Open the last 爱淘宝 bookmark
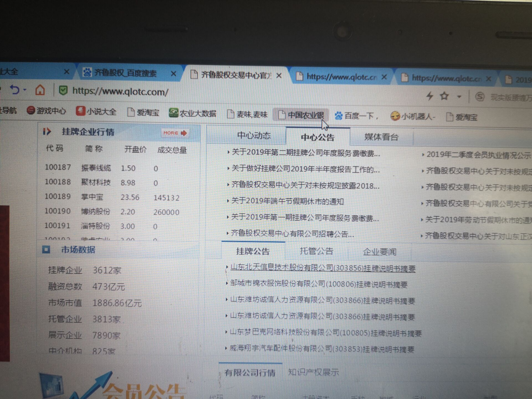This screenshot has height=399, width=532. pos(462,117)
